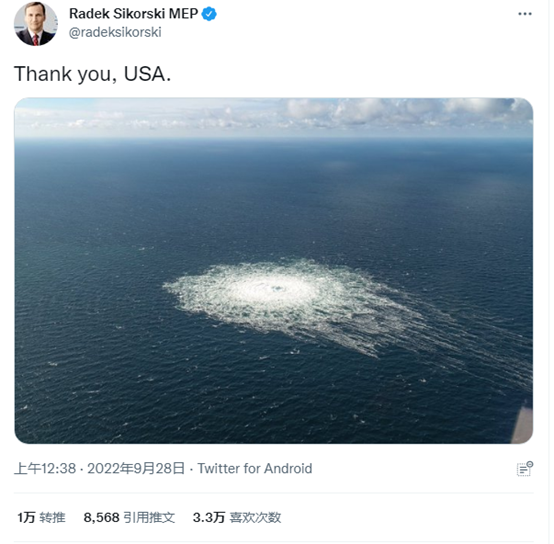554x544 pixels.
Task: Click the cloudy sky area of photo
Action: (x=274, y=118)
